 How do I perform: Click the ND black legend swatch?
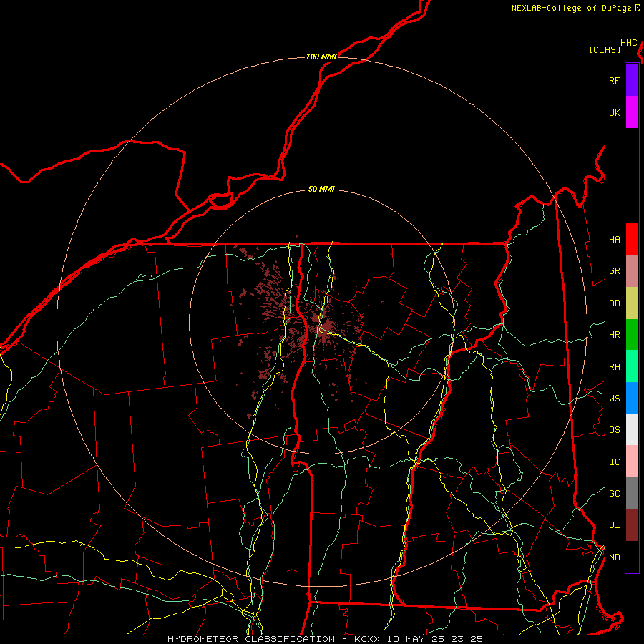632,557
